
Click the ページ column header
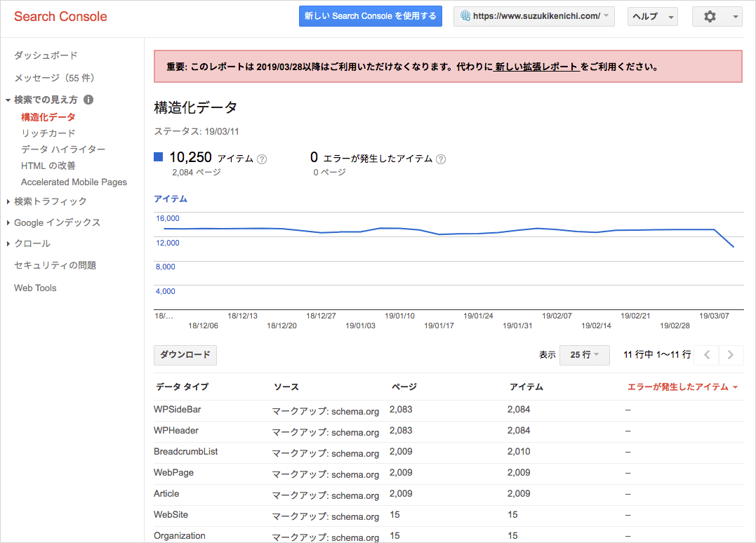(404, 387)
